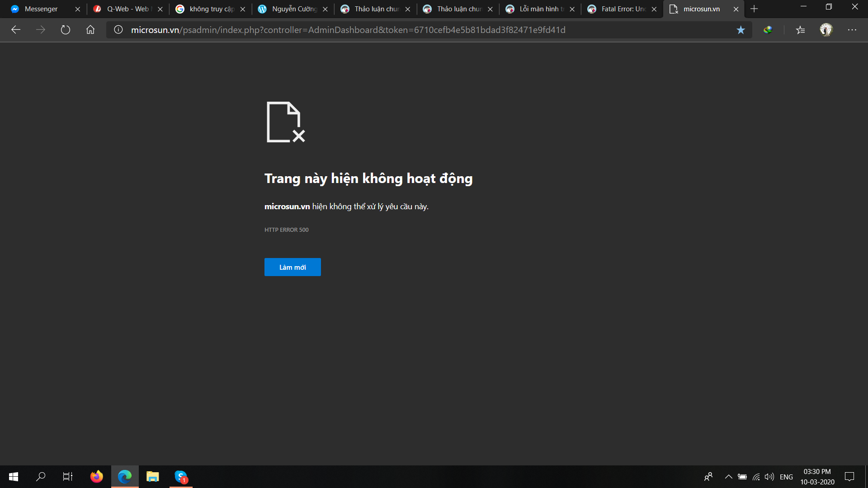This screenshot has height=488, width=868.
Task: View site information icon in address bar
Action: click(118, 30)
